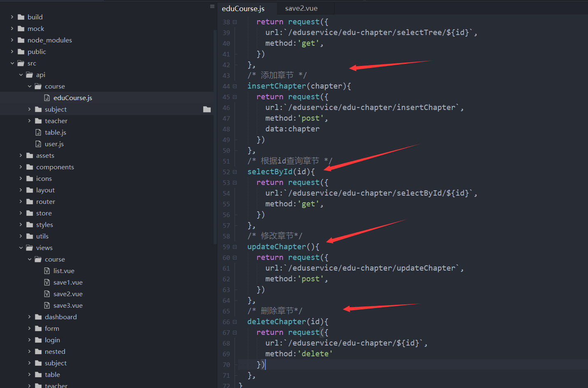Fold deleteChapter function at line 66
This screenshot has width=588, height=388.
pyautogui.click(x=235, y=322)
